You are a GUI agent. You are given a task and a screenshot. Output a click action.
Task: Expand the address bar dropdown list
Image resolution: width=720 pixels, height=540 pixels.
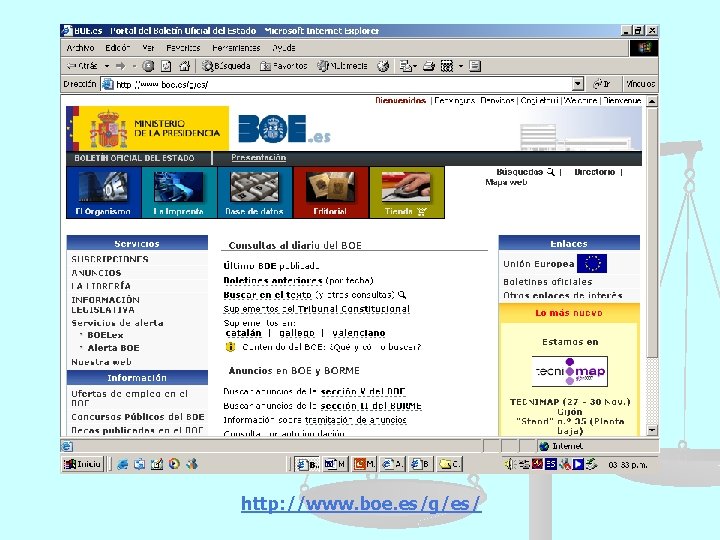point(578,84)
